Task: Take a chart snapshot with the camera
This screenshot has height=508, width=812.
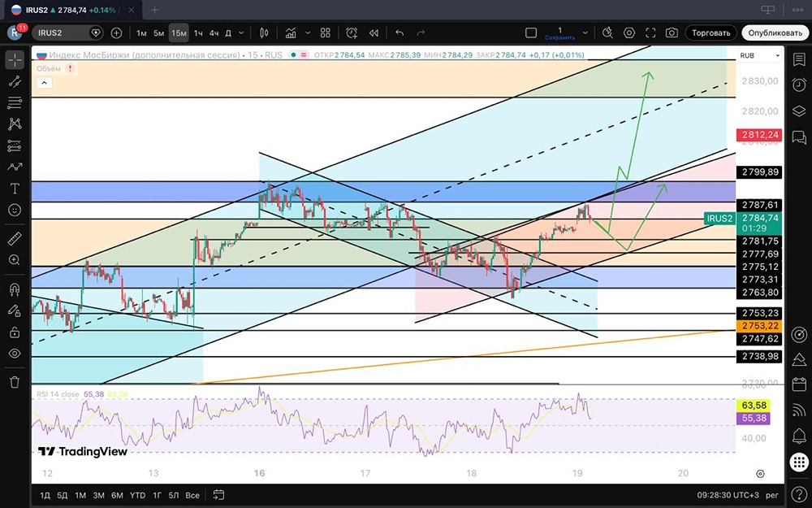Action: pyautogui.click(x=672, y=33)
